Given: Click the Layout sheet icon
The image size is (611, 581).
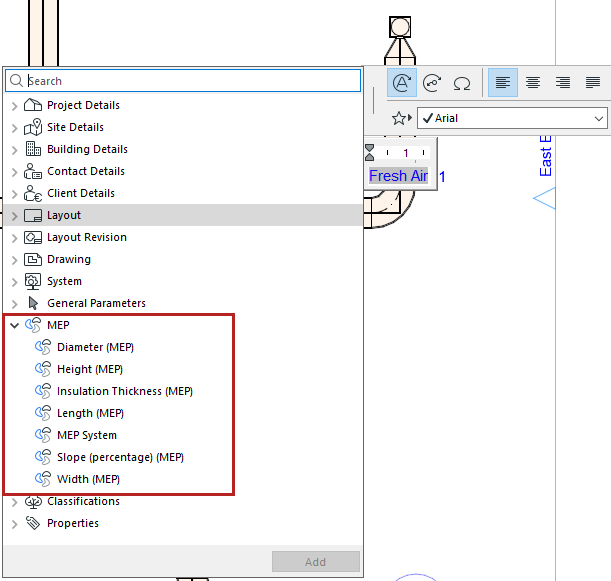Looking at the screenshot, I should (x=33, y=215).
